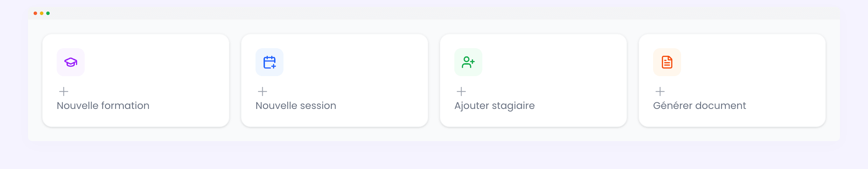Viewport: 868px width, 169px height.
Task: Click the 'Nouvelle session' text label
Action: click(296, 105)
